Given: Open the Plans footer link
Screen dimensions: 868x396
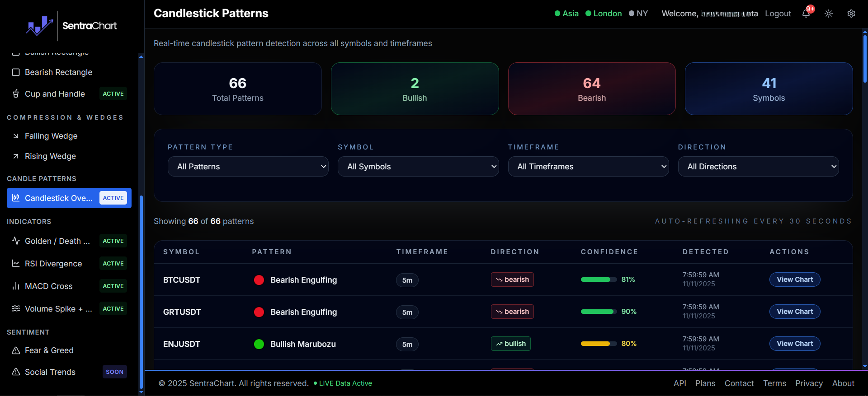Looking at the screenshot, I should (705, 383).
